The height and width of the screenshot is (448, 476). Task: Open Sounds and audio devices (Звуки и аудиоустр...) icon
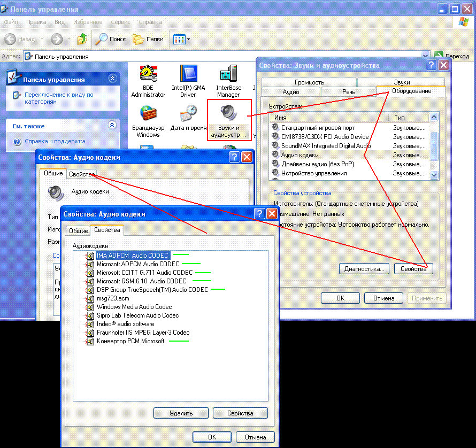point(228,121)
